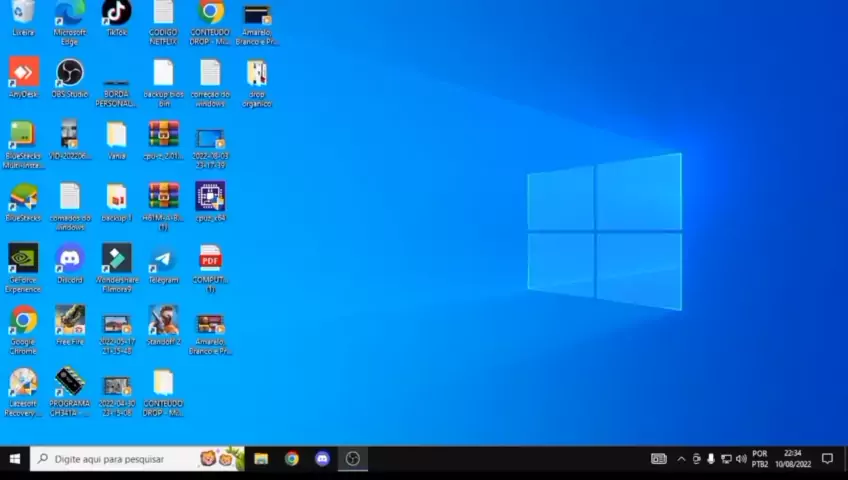Expand hidden system tray icons chevron

coord(681,459)
